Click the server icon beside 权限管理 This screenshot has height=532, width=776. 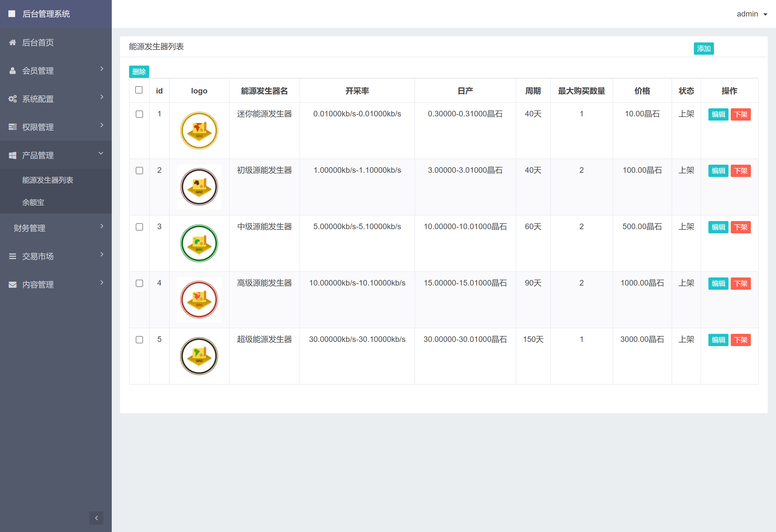pos(12,127)
